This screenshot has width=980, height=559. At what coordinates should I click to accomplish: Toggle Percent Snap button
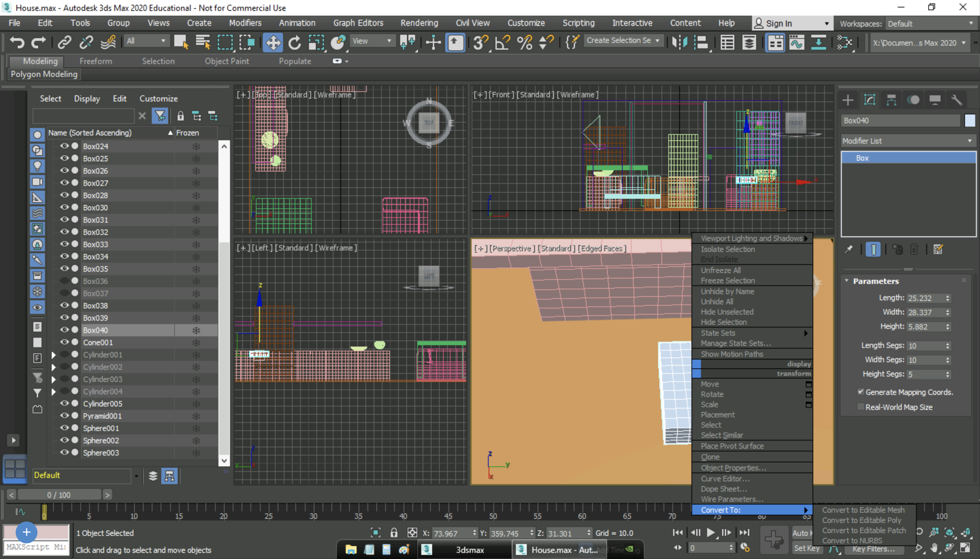pos(524,42)
